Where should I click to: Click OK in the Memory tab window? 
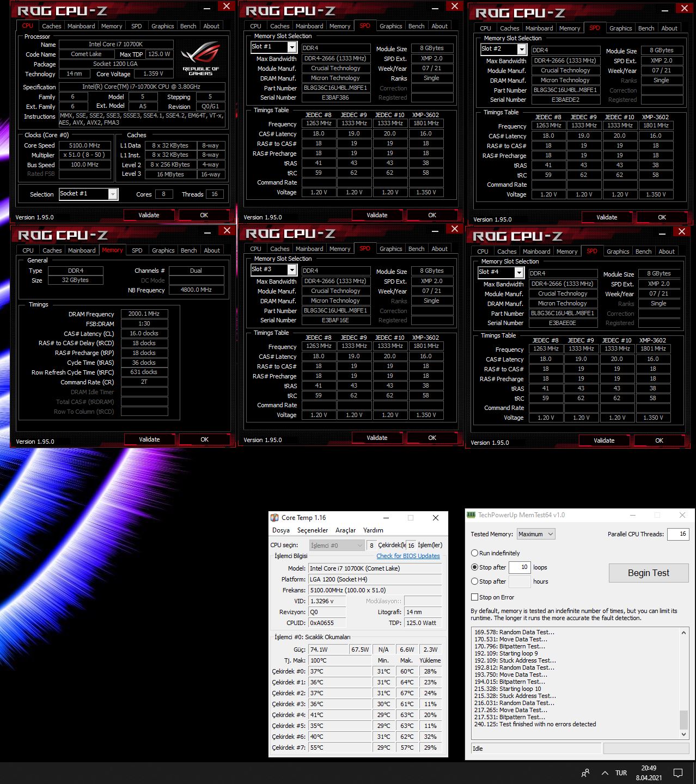point(204,439)
